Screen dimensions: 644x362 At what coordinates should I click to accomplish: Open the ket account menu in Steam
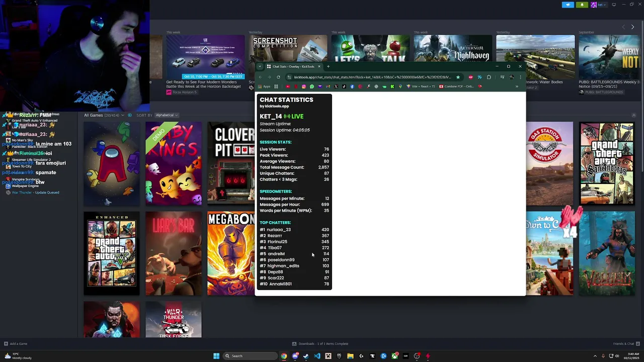tap(600, 5)
